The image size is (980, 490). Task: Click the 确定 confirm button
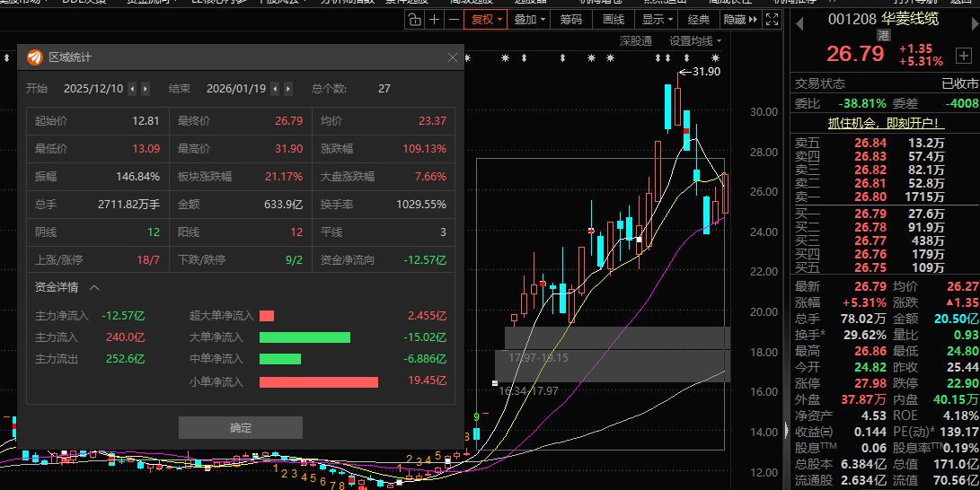241,428
